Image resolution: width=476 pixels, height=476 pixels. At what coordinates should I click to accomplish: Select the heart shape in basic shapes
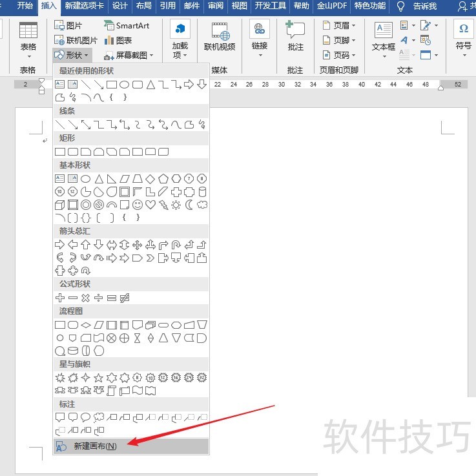150,205
